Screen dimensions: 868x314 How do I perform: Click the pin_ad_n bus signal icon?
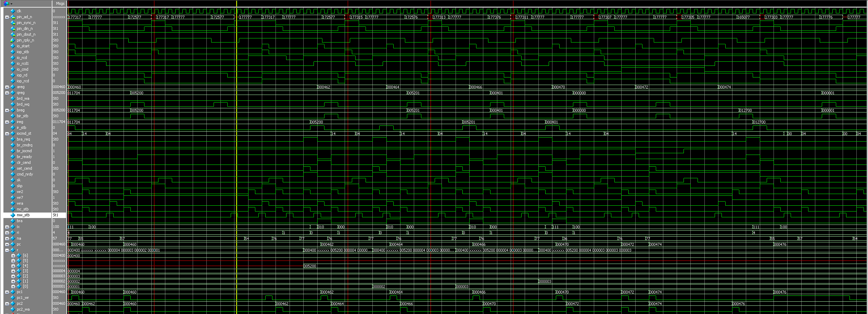pyautogui.click(x=13, y=17)
